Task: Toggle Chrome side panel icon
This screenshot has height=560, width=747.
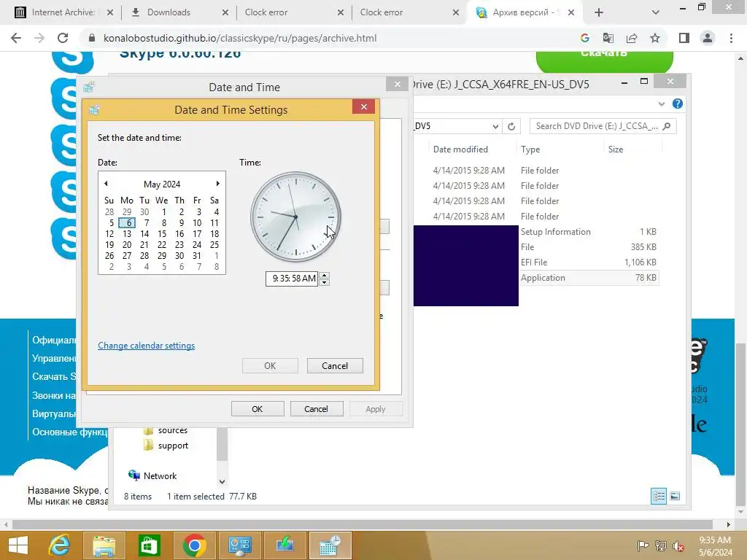Action: 684,38
